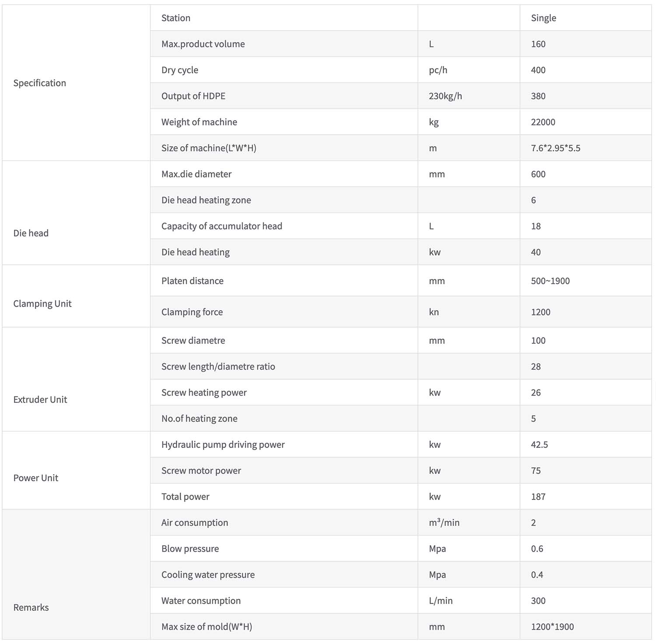656x644 pixels.
Task: Click the Remarks section label
Action: (31, 607)
